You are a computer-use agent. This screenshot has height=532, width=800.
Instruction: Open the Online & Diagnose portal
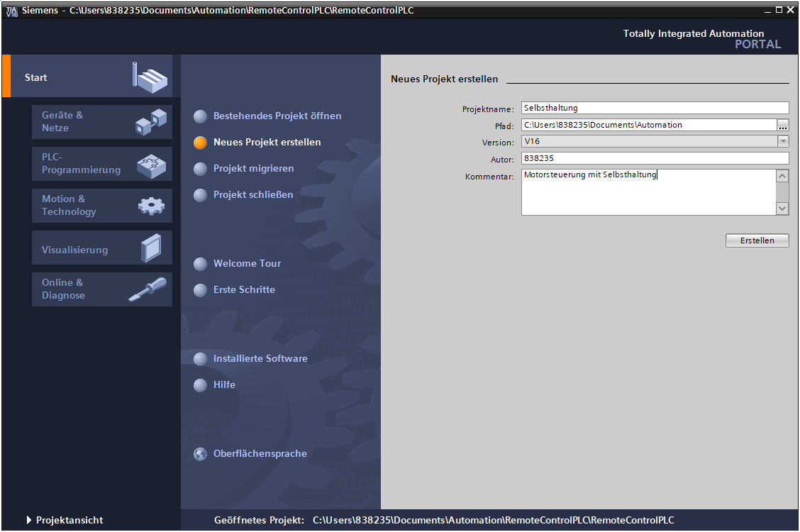[x=102, y=289]
